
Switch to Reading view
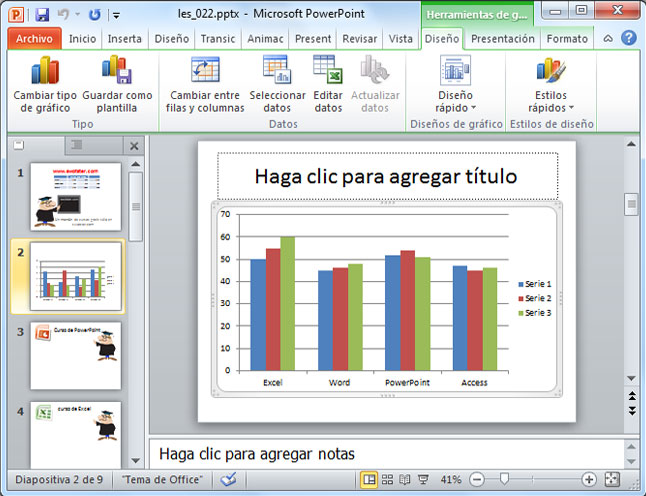click(x=405, y=480)
